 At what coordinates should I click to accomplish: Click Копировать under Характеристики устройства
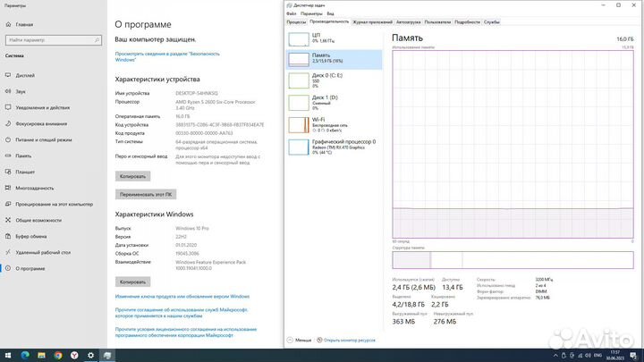(x=132, y=176)
